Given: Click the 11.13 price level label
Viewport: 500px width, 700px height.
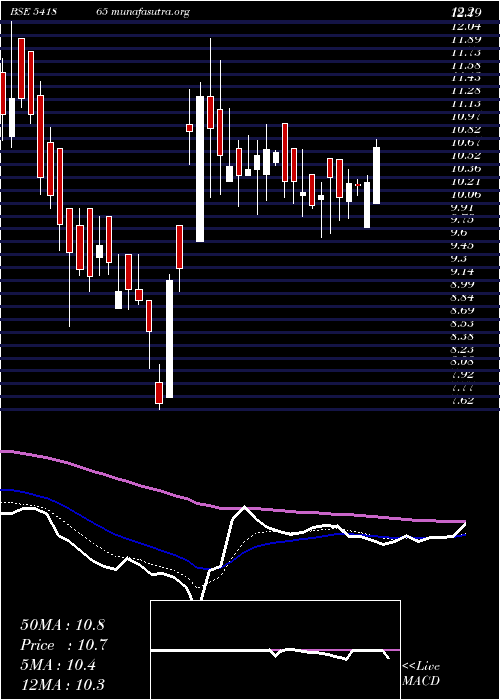Looking at the screenshot, I should [x=466, y=104].
